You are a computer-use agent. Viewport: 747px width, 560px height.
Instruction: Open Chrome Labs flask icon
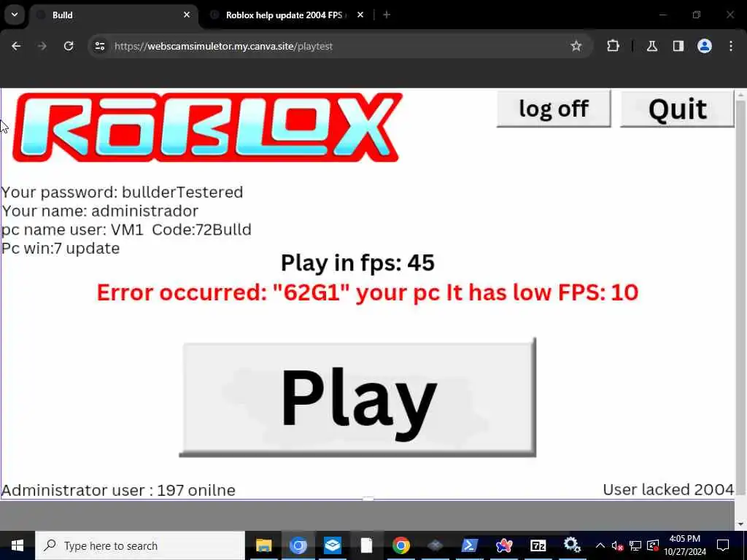(652, 46)
